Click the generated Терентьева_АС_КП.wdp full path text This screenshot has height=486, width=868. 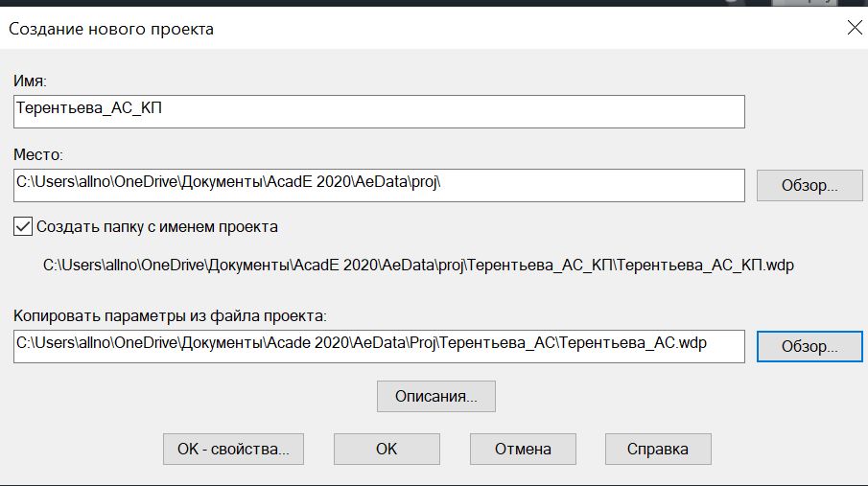coord(418,266)
